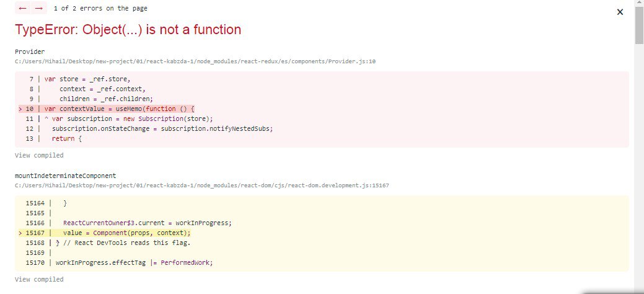Close the error overlay with the X
This screenshot has width=644, height=294.
[x=620, y=12]
